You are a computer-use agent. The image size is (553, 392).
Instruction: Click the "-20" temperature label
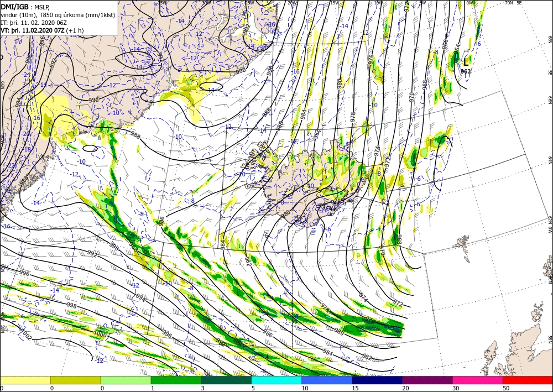tap(26, 134)
